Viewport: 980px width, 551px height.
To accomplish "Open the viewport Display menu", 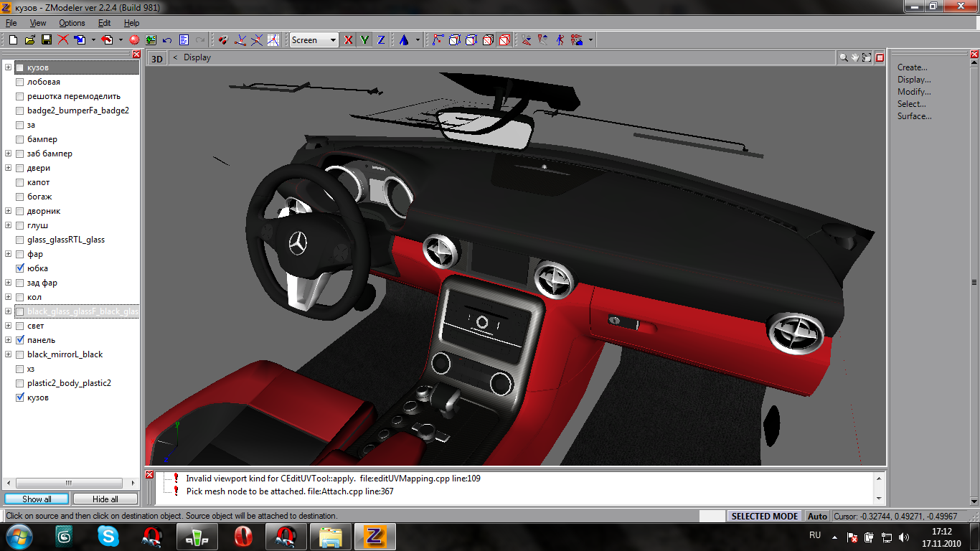I will point(197,57).
